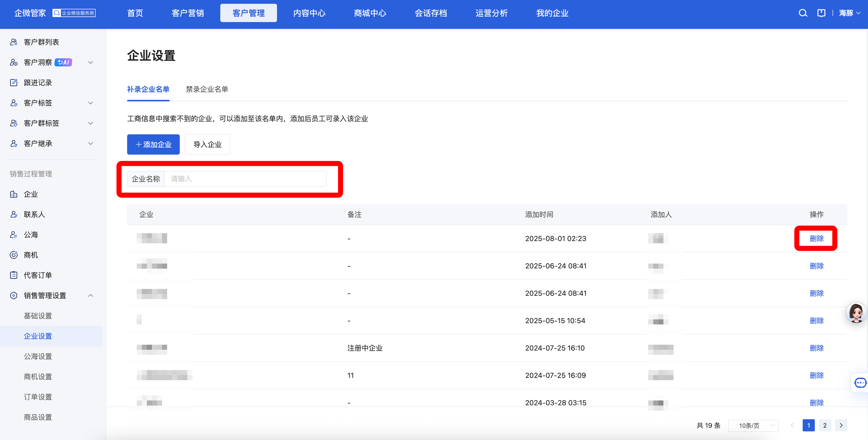Collapse the 销售管理设置 section chevron
This screenshot has height=440, width=868.
tap(90, 295)
